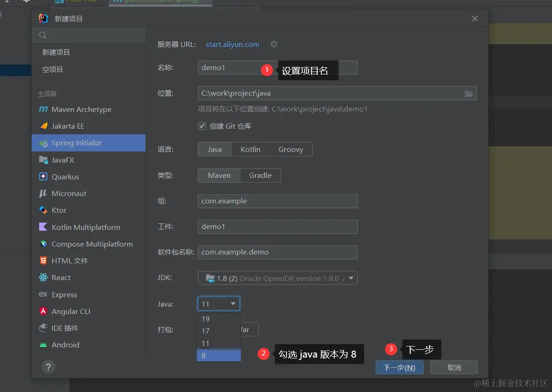Viewport: 552px width, 392px height.
Task: Open server URL settings gear
Action: point(273,44)
